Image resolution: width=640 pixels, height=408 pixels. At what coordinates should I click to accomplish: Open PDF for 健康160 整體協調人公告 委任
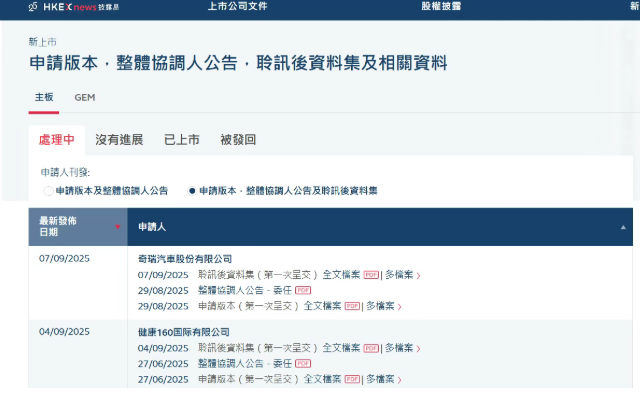303,364
